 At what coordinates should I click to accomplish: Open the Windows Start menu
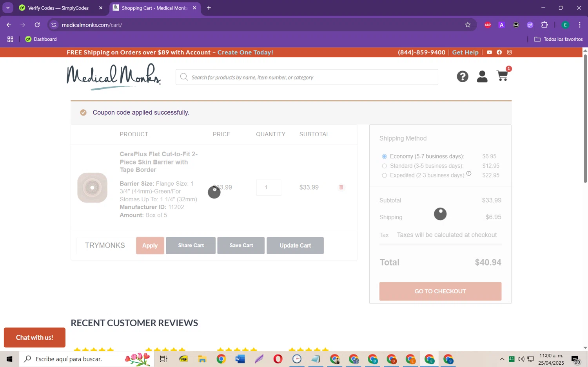tap(9, 359)
